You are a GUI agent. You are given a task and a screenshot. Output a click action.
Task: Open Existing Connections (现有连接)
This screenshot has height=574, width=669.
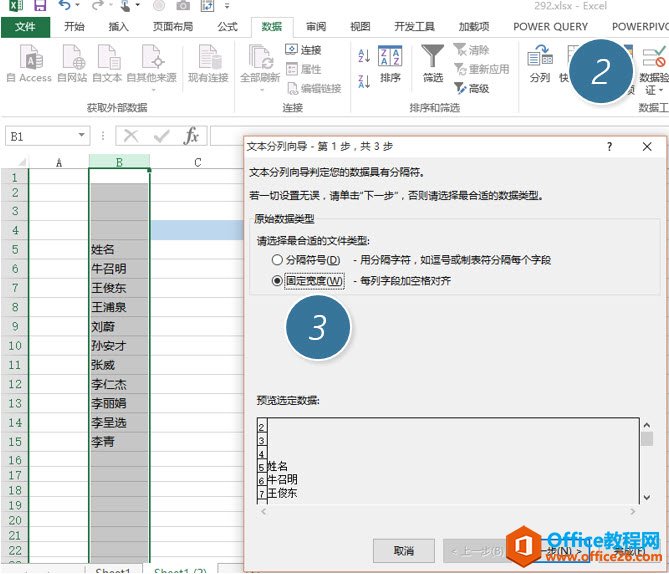point(208,62)
